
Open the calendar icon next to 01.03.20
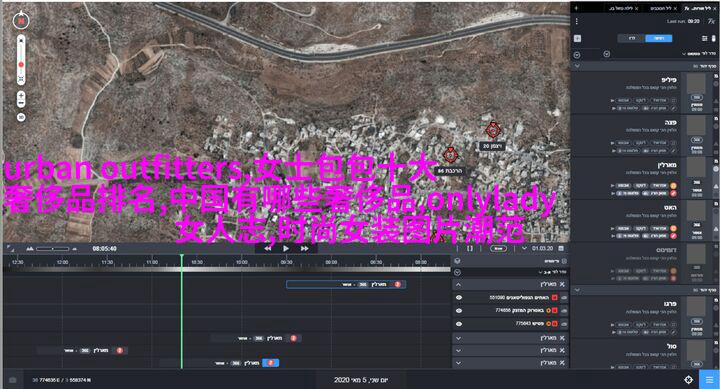561,248
